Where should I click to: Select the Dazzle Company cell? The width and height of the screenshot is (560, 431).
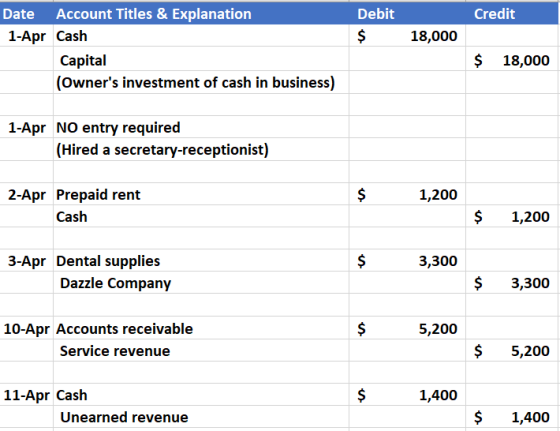point(201,283)
